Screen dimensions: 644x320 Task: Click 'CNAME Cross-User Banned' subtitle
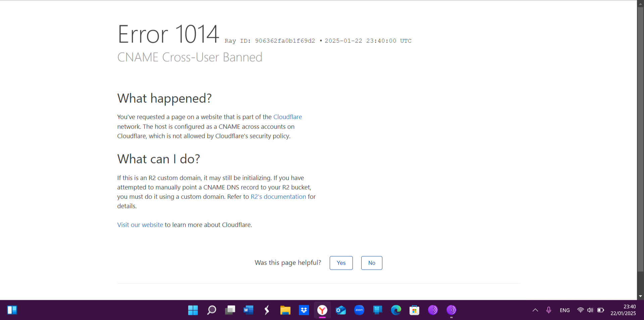pos(190,57)
